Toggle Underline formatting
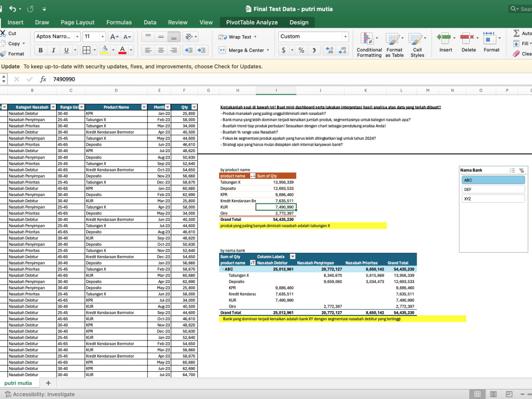The image size is (532, 399). (x=66, y=50)
